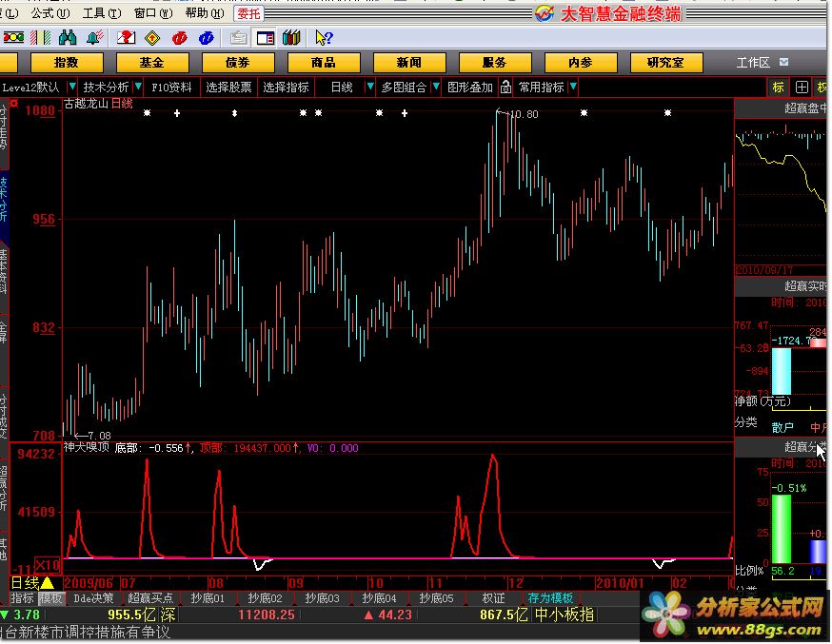Click the yellow diamond up-arrow icon
Image resolution: width=832 pixels, height=644 pixels.
152,38
